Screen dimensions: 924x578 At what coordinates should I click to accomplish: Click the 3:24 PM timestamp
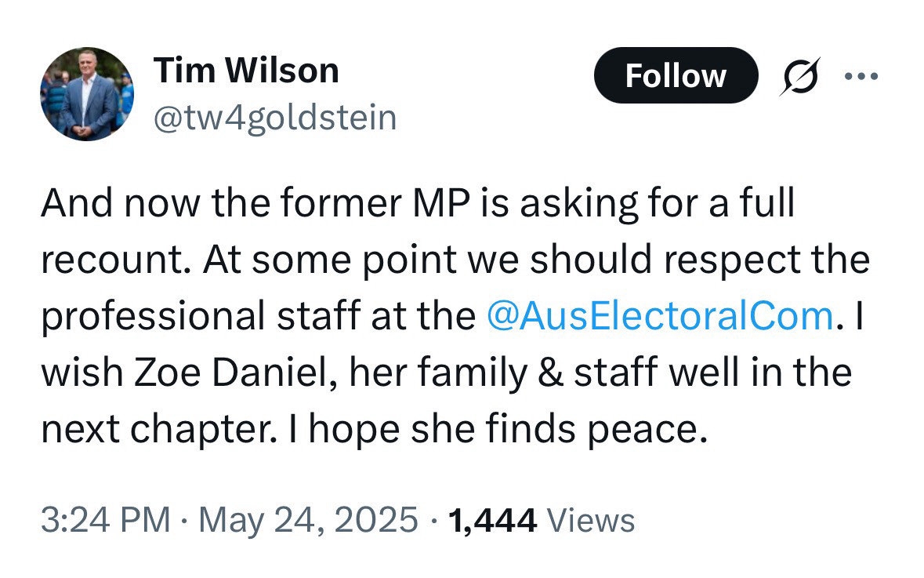point(105,519)
